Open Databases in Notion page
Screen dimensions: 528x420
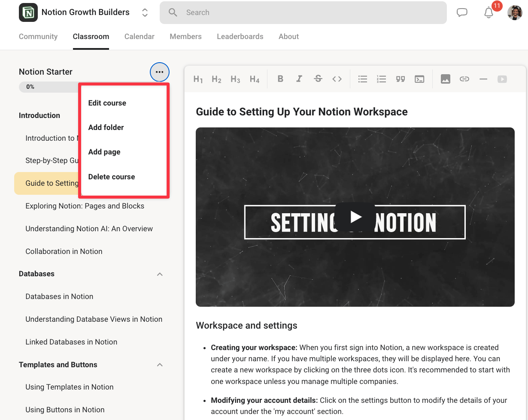pyautogui.click(x=59, y=296)
